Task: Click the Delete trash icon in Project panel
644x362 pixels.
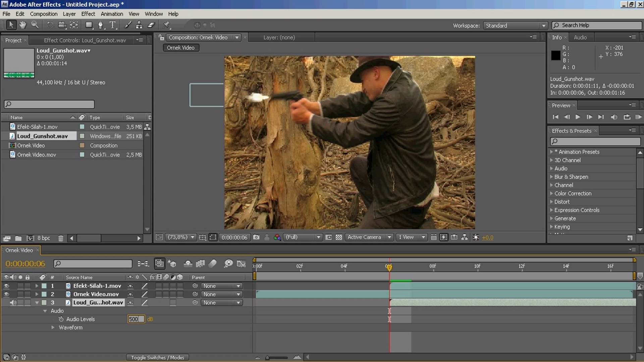Action: (61, 238)
